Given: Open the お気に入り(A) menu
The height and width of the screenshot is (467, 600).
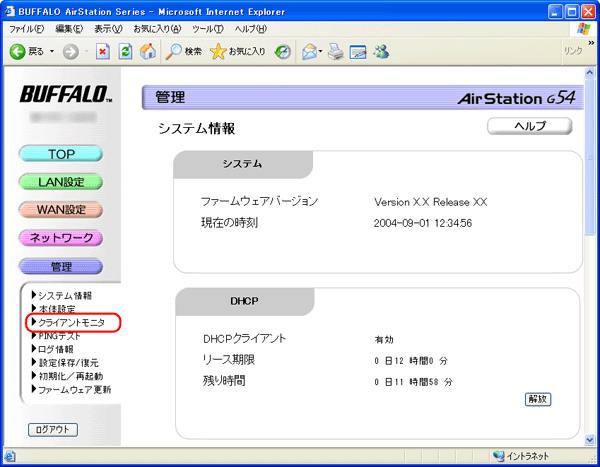Looking at the screenshot, I should [x=157, y=29].
